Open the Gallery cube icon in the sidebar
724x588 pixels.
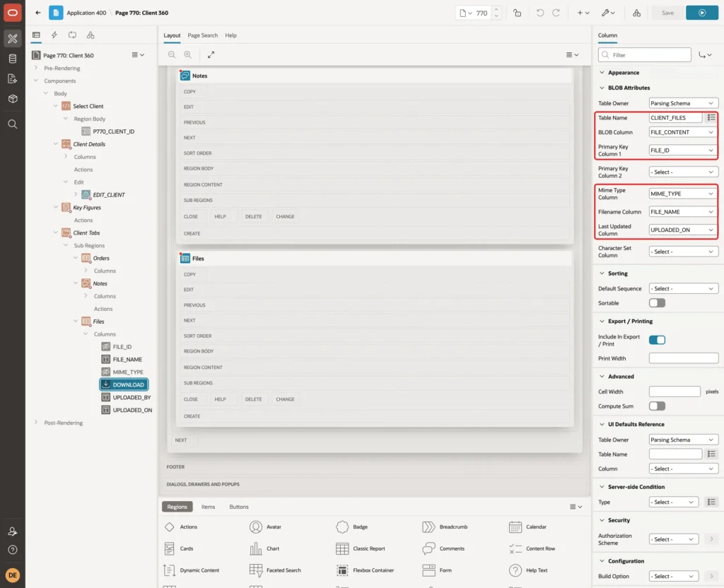pos(13,99)
